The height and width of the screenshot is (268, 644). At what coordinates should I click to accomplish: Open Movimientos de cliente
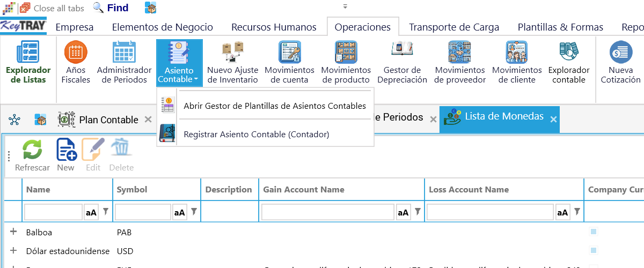click(x=517, y=63)
